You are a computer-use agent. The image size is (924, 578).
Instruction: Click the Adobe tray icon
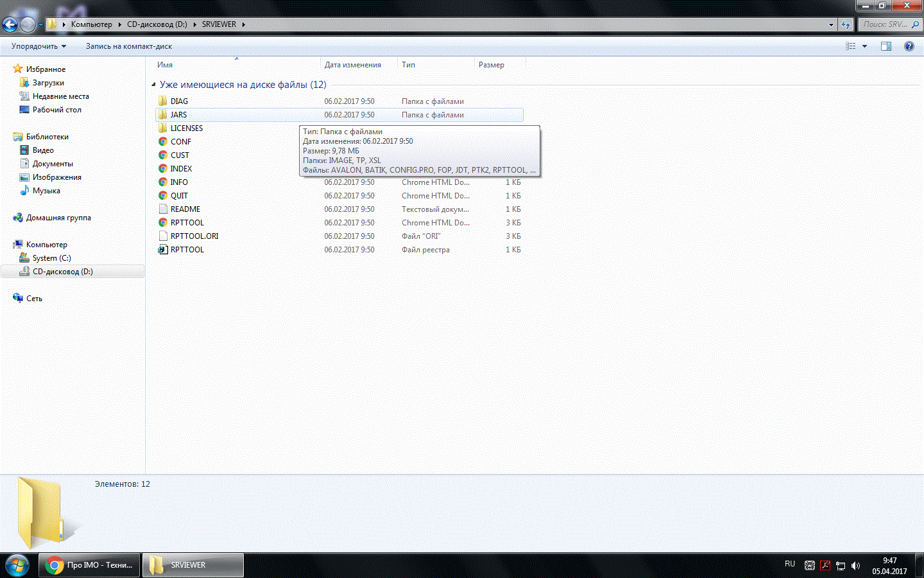click(x=825, y=566)
